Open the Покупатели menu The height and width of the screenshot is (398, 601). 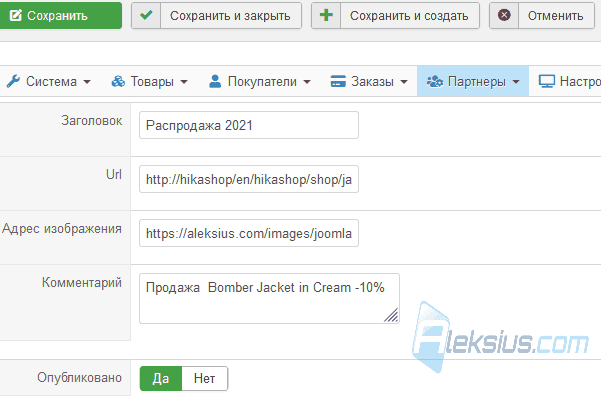[259, 81]
